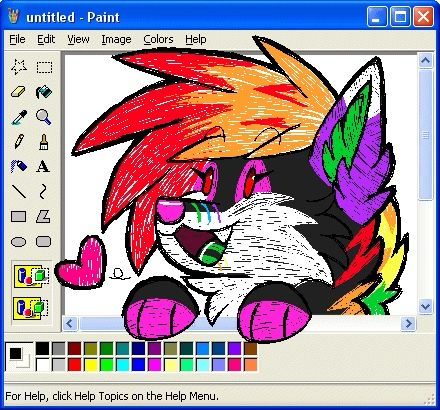
Task: Select the rectangular Select tool
Action: point(44,67)
